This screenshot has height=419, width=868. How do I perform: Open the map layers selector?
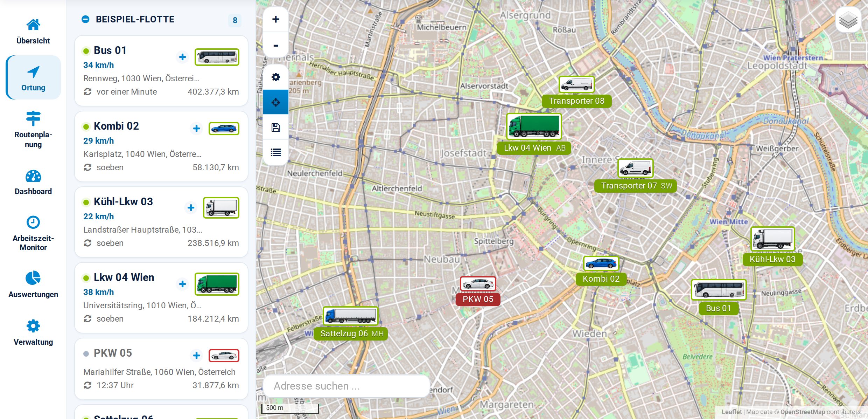pyautogui.click(x=848, y=20)
